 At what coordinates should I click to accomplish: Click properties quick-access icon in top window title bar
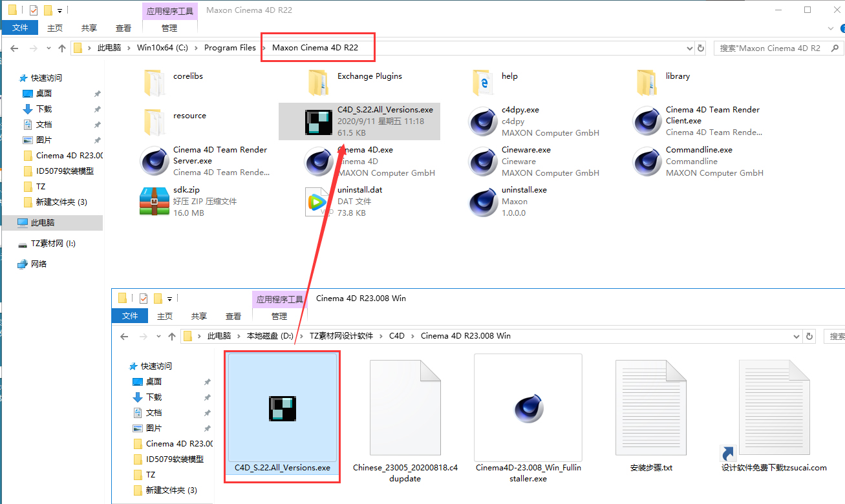[x=34, y=10]
